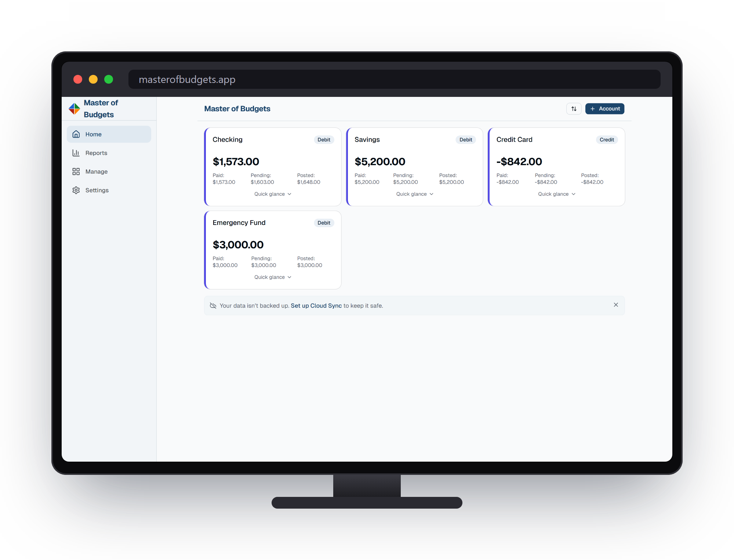Screen dimensions: 734x560
Task: Expand Quick glance on Checking card
Action: 273,194
